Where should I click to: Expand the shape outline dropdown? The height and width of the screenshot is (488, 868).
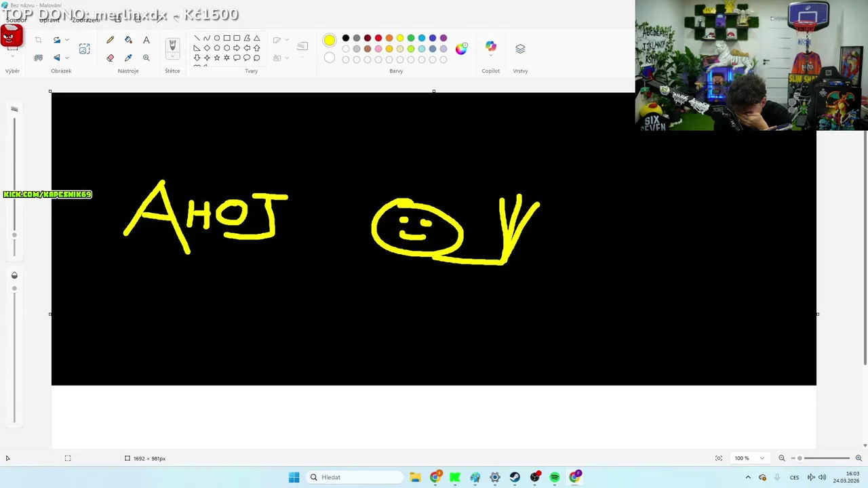click(286, 40)
